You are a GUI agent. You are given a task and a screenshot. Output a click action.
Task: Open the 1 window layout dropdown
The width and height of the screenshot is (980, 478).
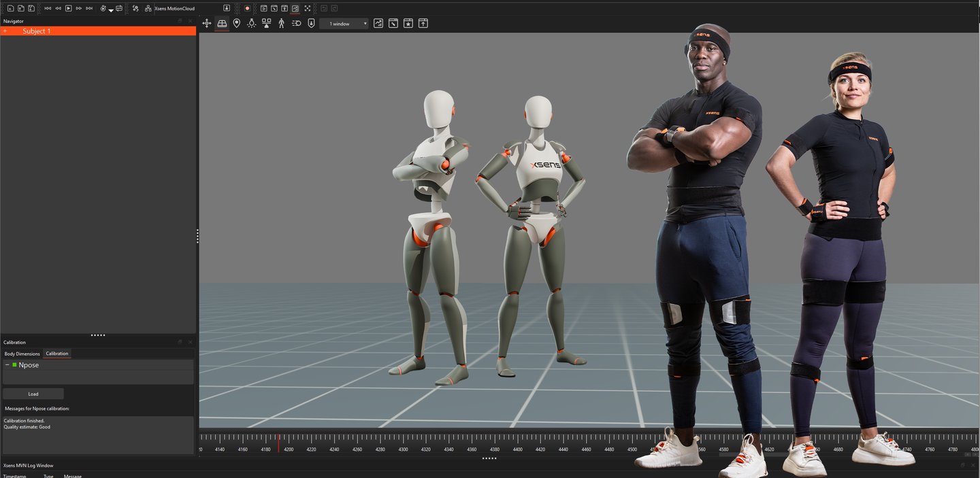tap(344, 23)
